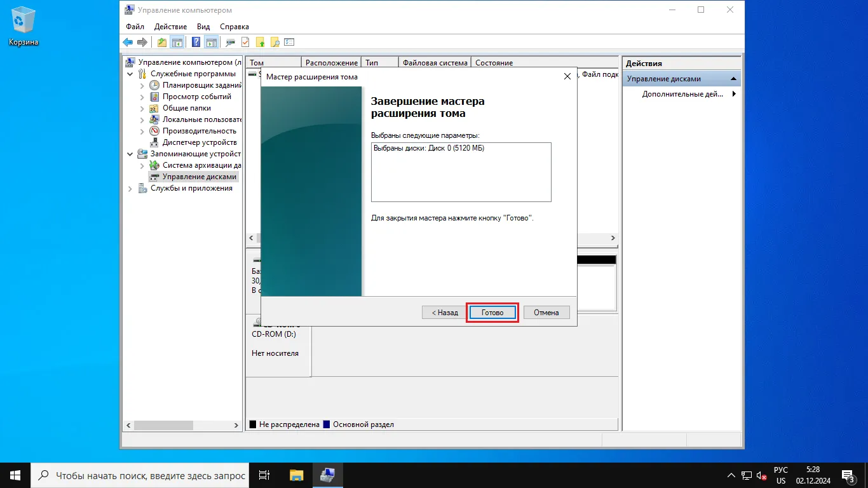Click the folder with magnifier toolbar icon
Image resolution: width=868 pixels, height=488 pixels.
pyautogui.click(x=275, y=43)
